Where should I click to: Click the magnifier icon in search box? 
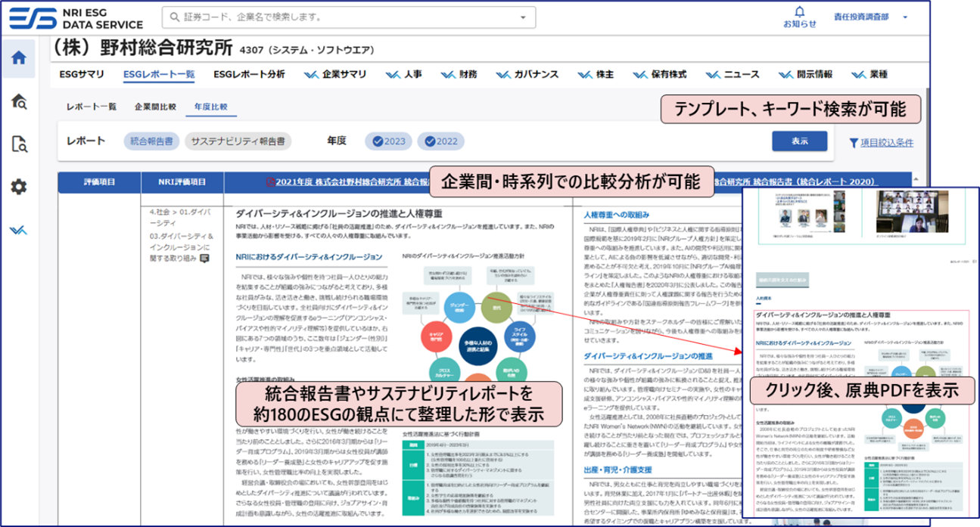click(176, 17)
